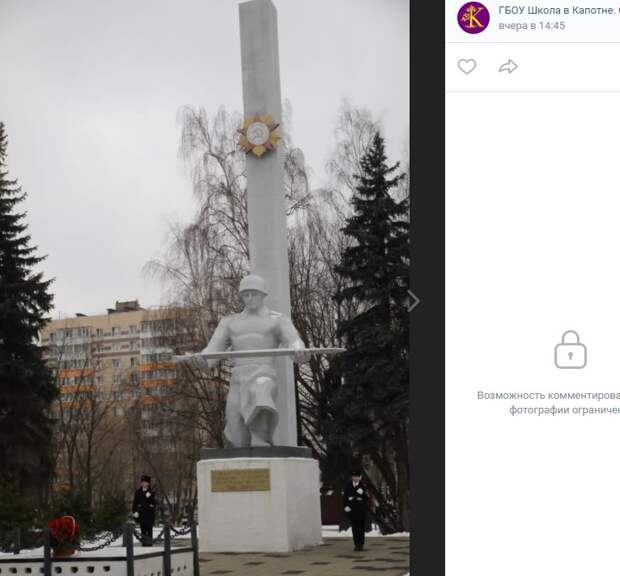The image size is (620, 576).
Task: Like the photo with the heart icon
Action: 467,66
